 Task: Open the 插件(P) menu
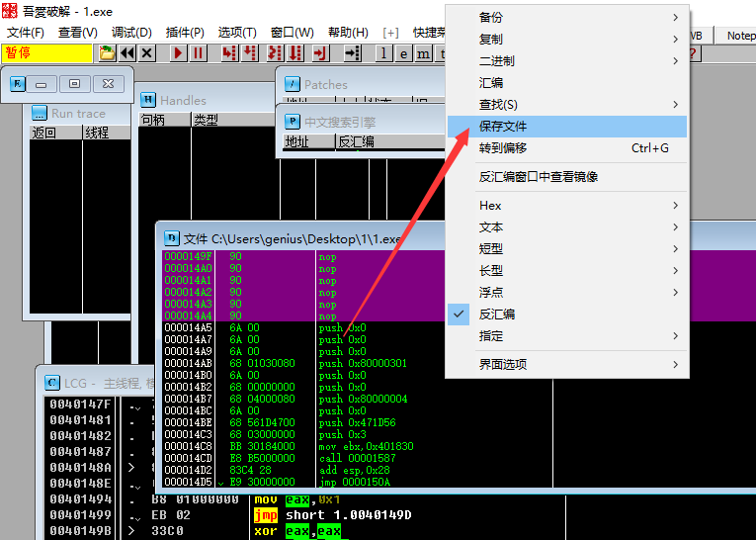pyautogui.click(x=185, y=33)
